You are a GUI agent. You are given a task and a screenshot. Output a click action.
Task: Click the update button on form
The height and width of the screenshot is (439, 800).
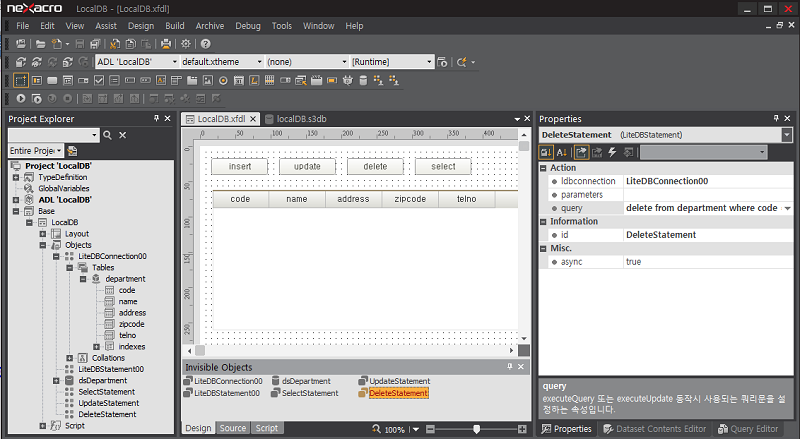307,166
